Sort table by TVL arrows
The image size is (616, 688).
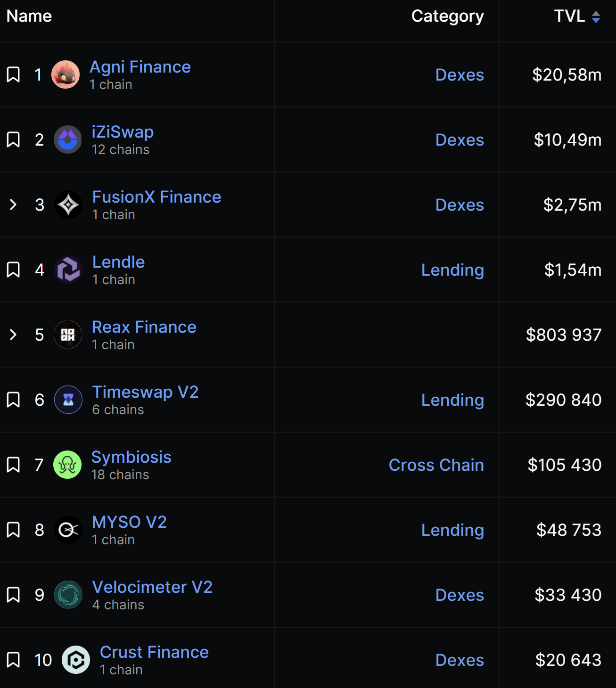coord(596,17)
